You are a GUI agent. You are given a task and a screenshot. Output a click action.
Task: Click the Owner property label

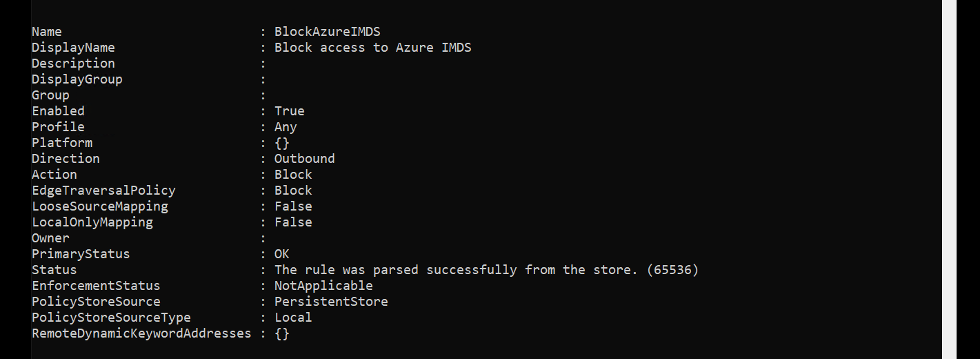click(x=50, y=238)
